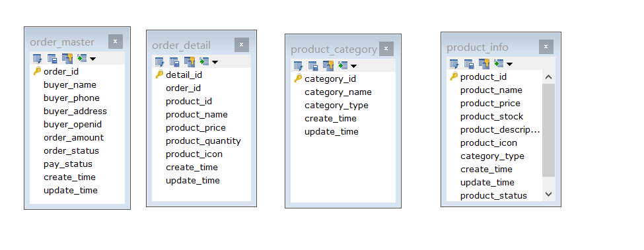Screen dimensions: 644x250
Task: Select order_amount column in order_master
Action: [x=73, y=137]
